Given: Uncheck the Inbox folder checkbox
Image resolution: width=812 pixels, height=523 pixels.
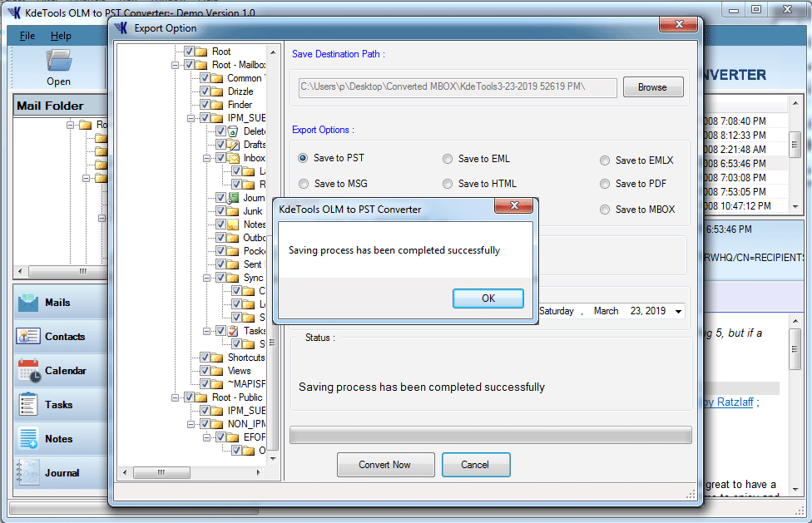Looking at the screenshot, I should 221,158.
